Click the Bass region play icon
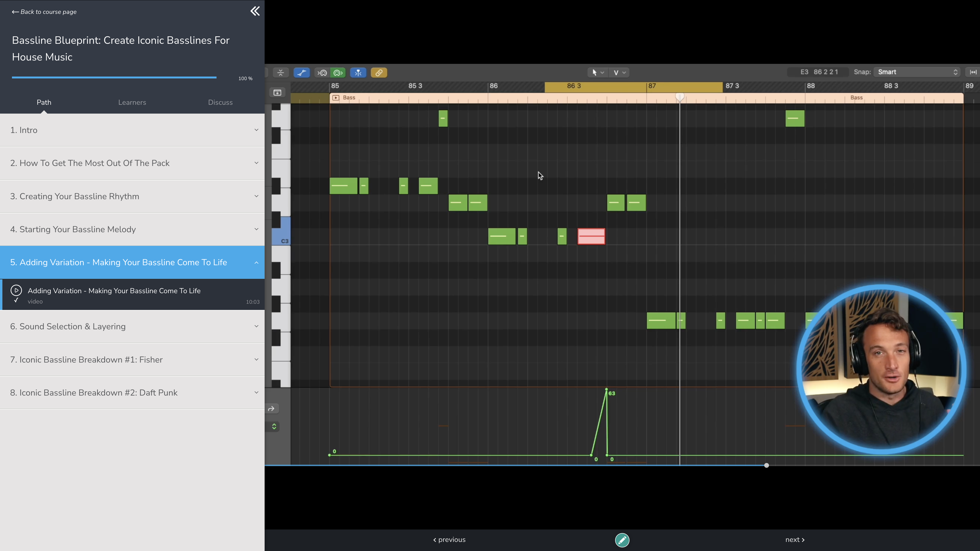Viewport: 980px width, 551px height. click(335, 98)
